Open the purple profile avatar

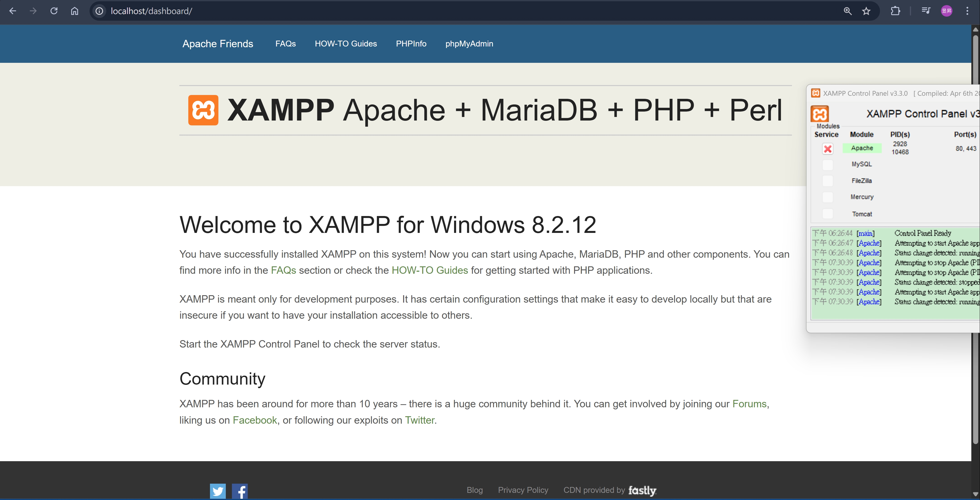coord(947,11)
